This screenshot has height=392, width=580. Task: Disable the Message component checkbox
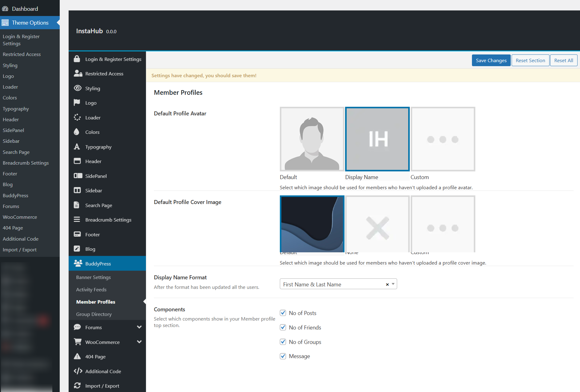pos(283,356)
